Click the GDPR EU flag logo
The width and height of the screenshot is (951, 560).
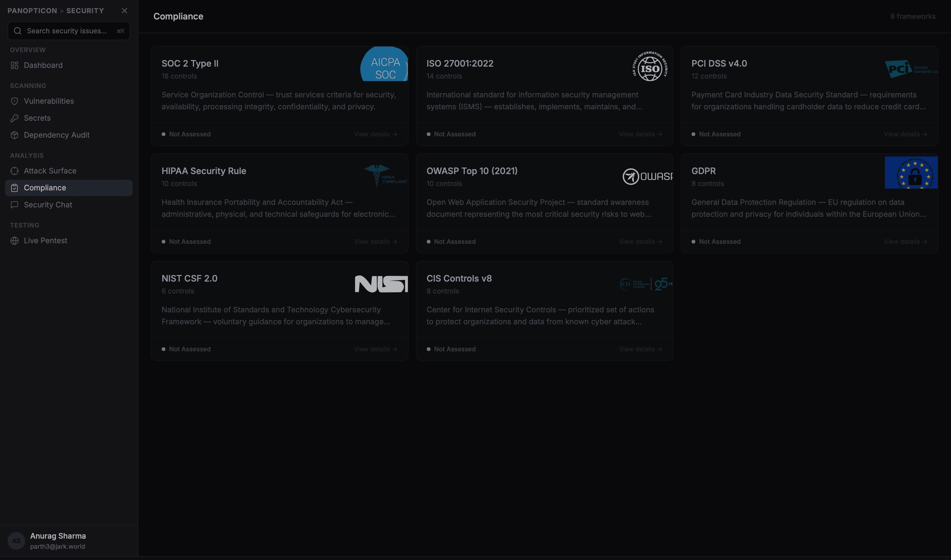point(911,173)
